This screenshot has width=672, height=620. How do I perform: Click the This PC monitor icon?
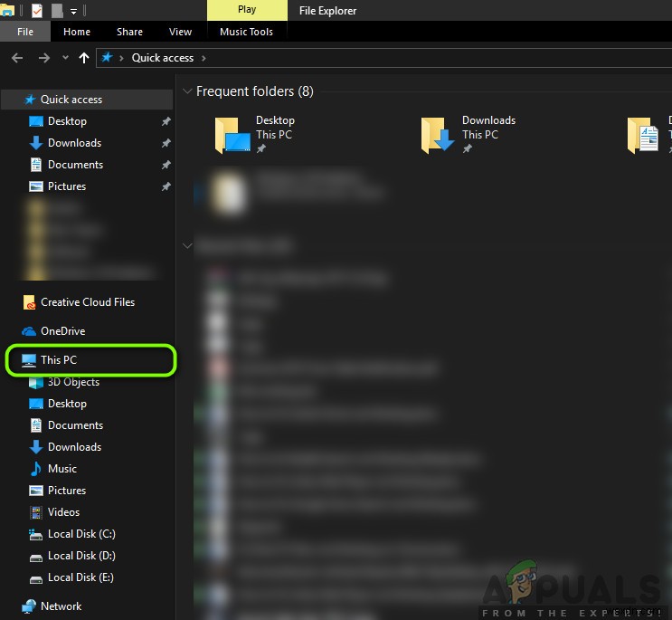click(x=29, y=360)
